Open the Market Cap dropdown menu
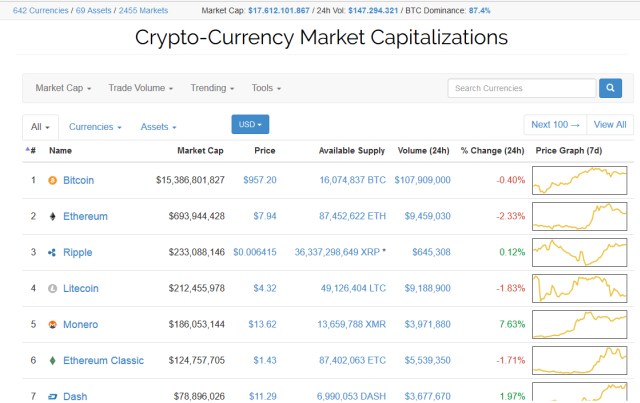 (63, 88)
